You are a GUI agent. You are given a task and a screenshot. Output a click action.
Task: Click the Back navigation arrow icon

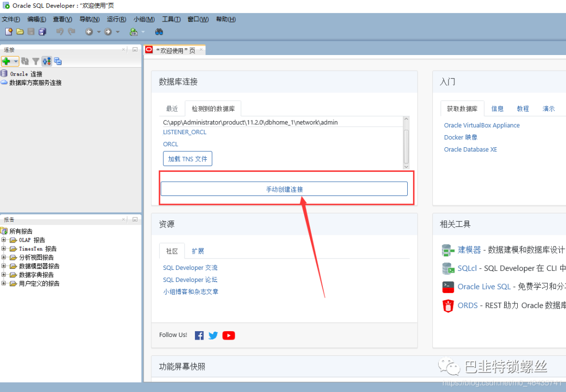click(89, 32)
